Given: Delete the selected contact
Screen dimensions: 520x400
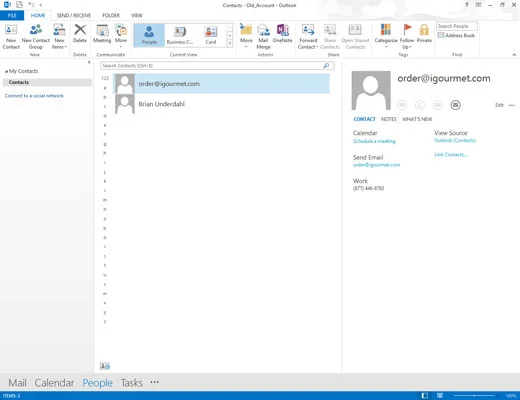Looking at the screenshot, I should (80, 34).
